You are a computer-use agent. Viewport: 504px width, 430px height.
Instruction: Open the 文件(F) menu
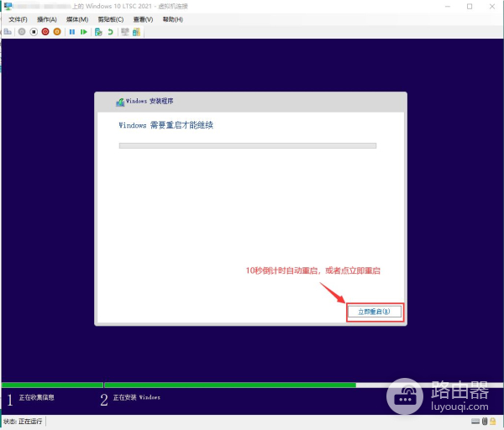(18, 19)
